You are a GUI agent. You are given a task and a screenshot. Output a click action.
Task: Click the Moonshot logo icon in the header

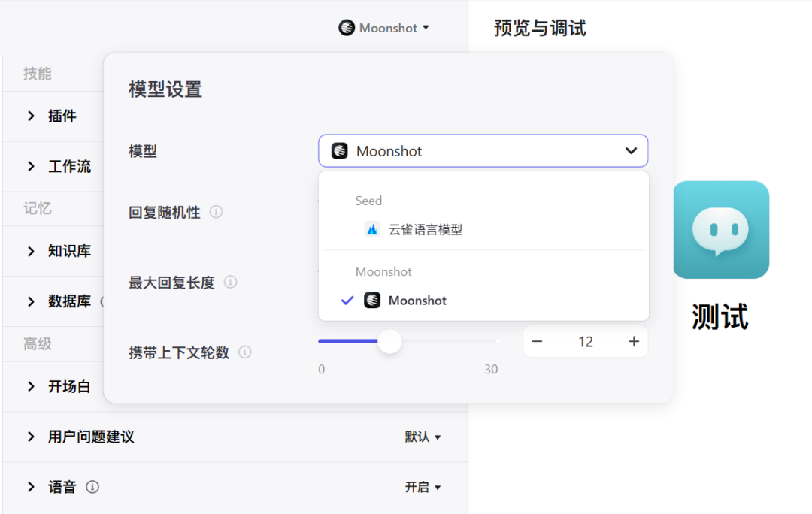pos(347,28)
